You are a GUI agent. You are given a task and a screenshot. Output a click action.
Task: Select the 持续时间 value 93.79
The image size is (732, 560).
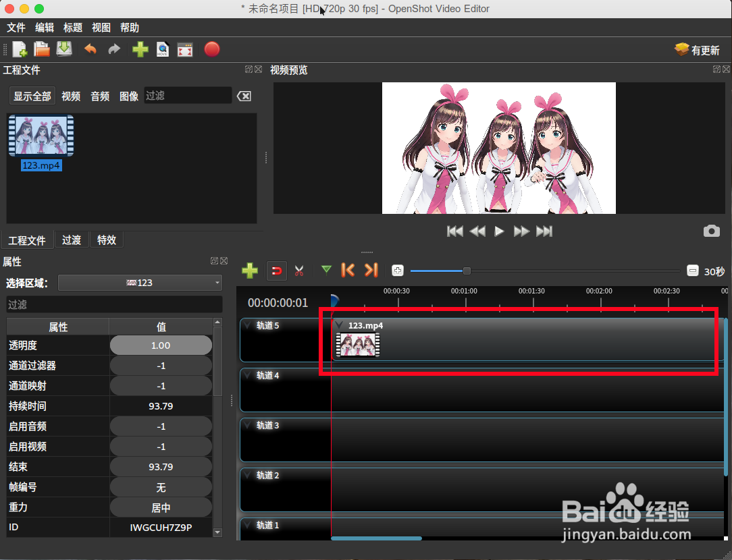click(x=161, y=406)
